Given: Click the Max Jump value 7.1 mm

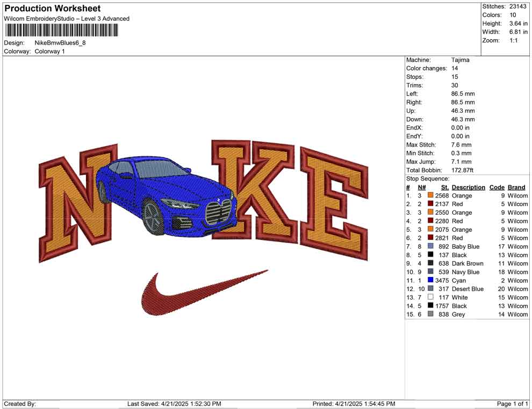Looking at the screenshot, I should [461, 162].
